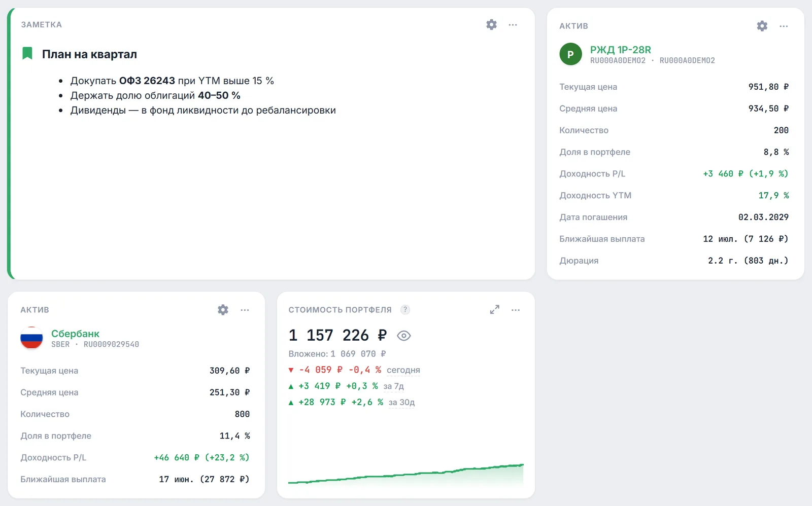Viewport: 812px width, 506px height.
Task: Click the за 30д period label
Action: coord(401,403)
